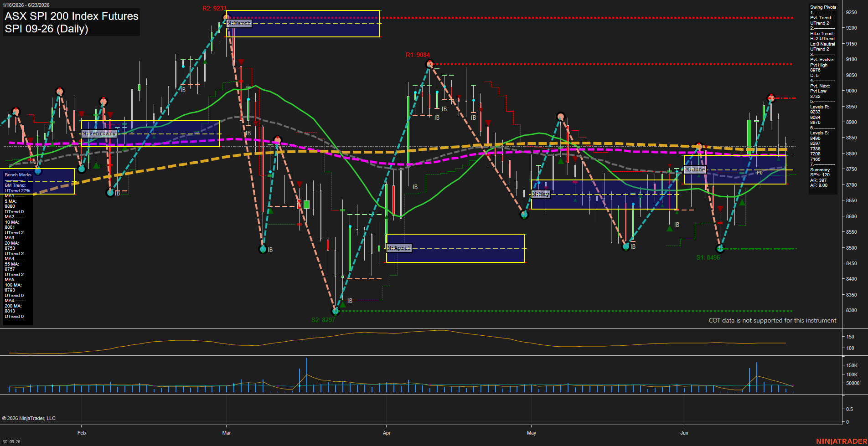Click the 8300 price on the price axis

coord(851,310)
